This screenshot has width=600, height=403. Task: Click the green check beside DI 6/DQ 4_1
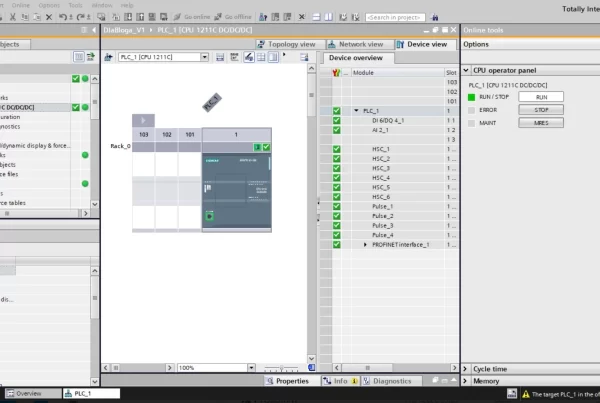click(337, 120)
